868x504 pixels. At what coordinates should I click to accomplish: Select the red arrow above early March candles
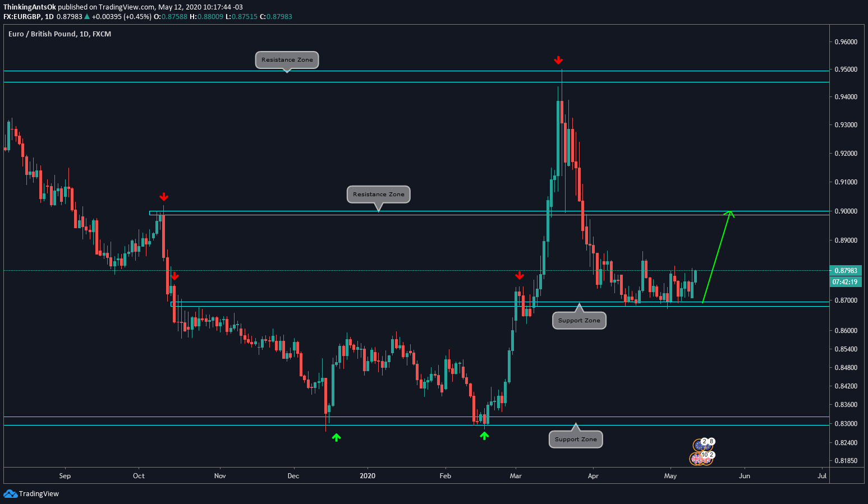tap(520, 275)
